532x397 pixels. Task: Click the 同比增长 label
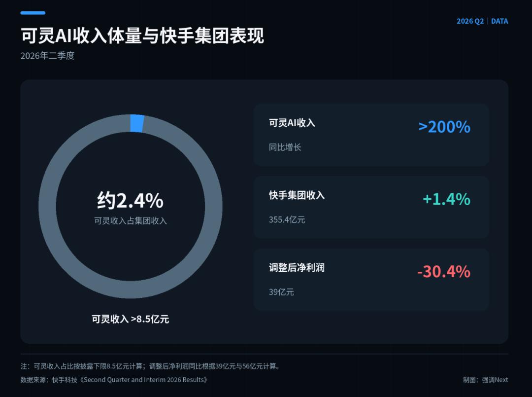click(x=285, y=147)
